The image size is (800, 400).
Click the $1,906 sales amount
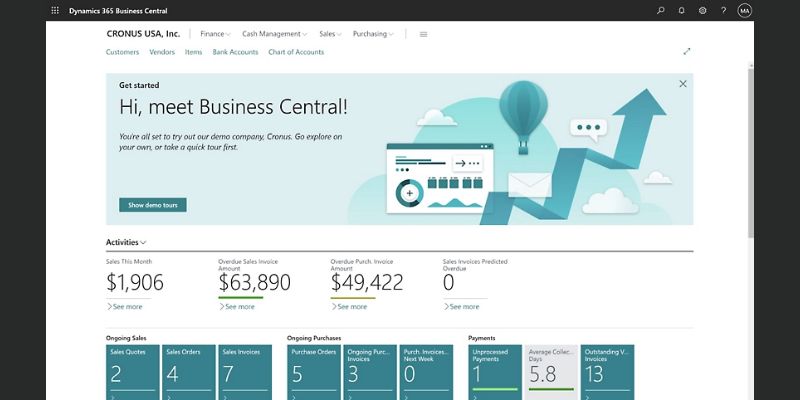135,282
